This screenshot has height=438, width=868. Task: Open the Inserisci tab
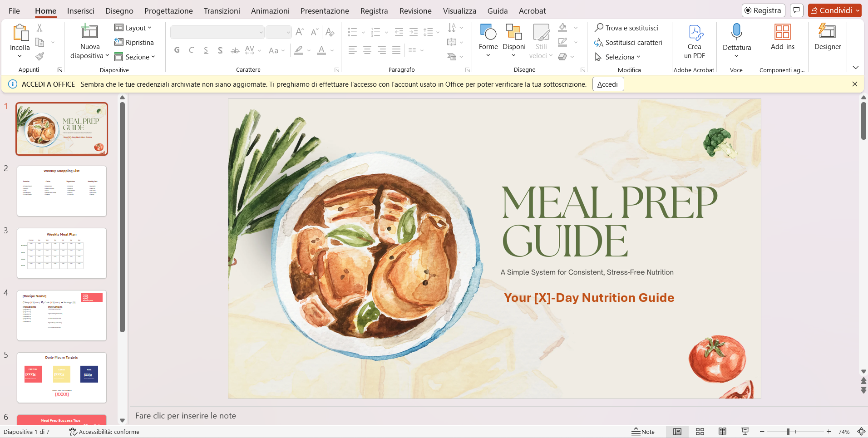81,11
